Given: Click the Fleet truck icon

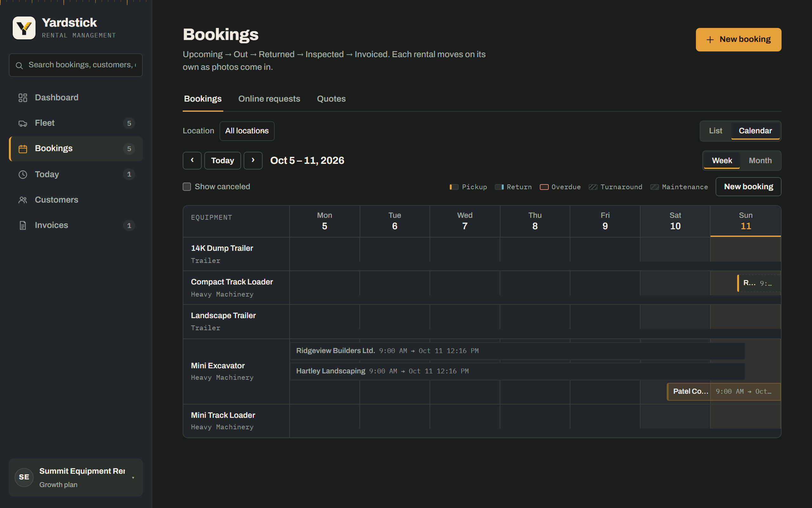Looking at the screenshot, I should (23, 123).
